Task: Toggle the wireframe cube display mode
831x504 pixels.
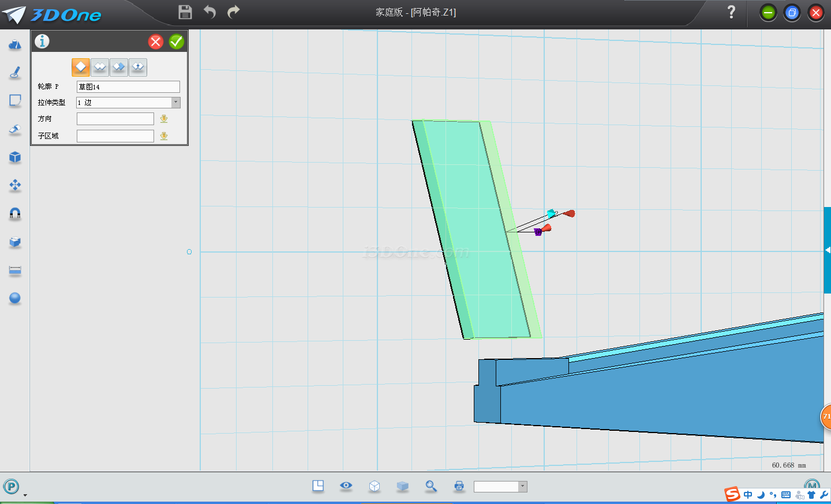Action: [375, 486]
